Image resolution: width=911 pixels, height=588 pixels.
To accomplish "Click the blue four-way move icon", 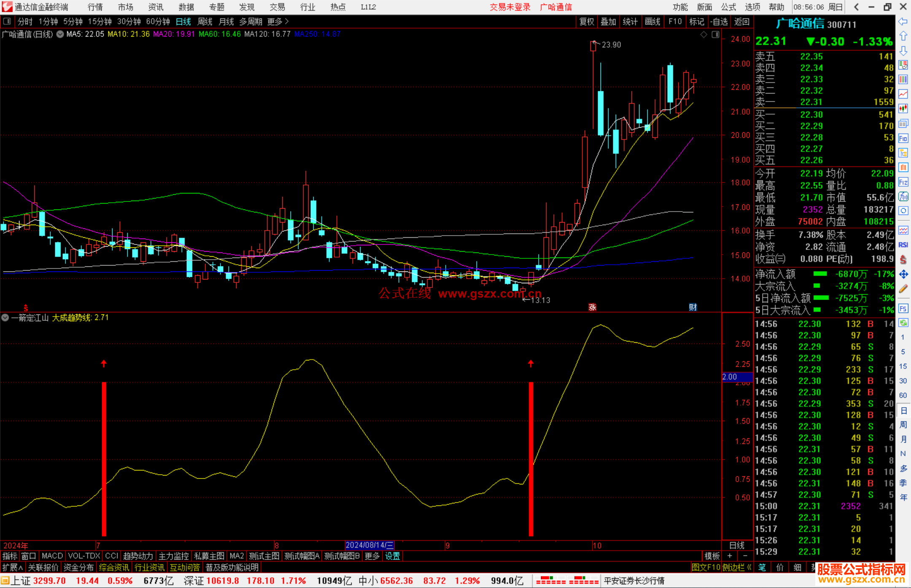I will click(x=903, y=274).
